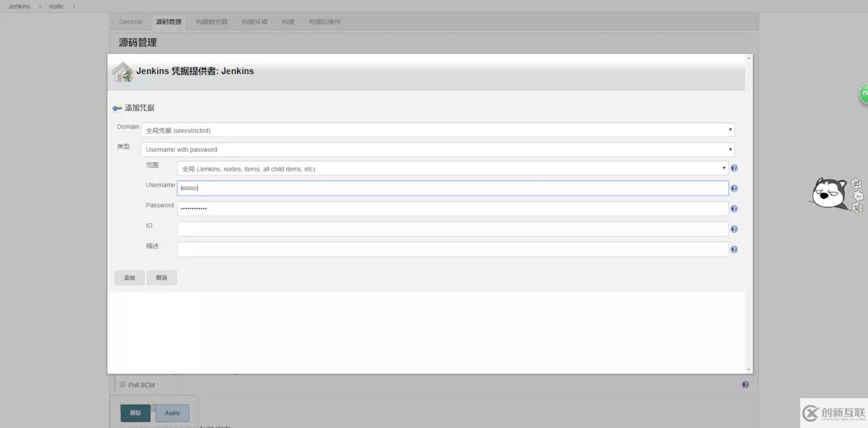Click the dialog scrollbar up arrow

coord(749,58)
